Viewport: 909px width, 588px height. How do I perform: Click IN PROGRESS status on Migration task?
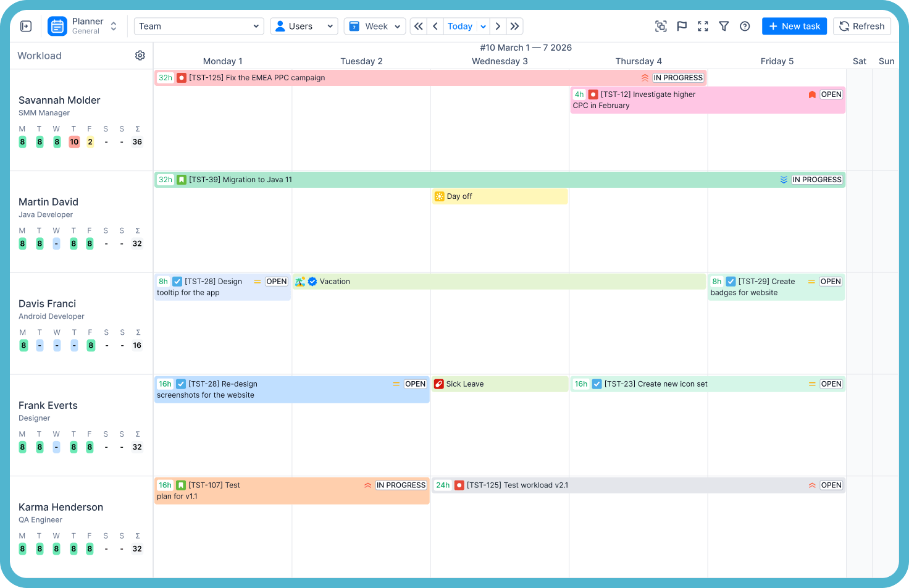pyautogui.click(x=817, y=180)
